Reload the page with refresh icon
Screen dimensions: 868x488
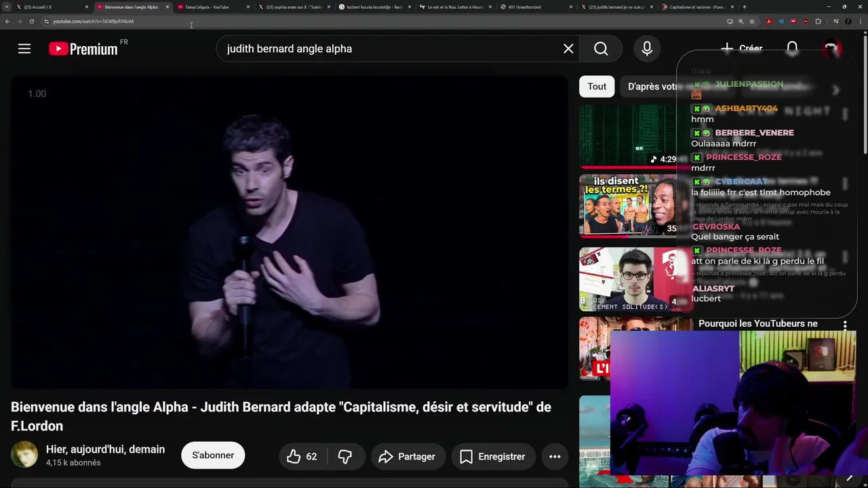click(x=31, y=21)
